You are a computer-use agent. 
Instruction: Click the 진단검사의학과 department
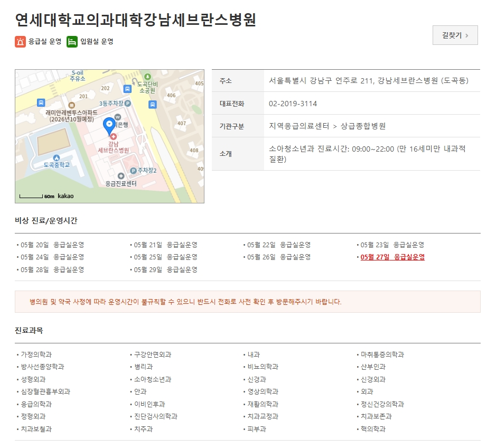pyautogui.click(x=156, y=417)
